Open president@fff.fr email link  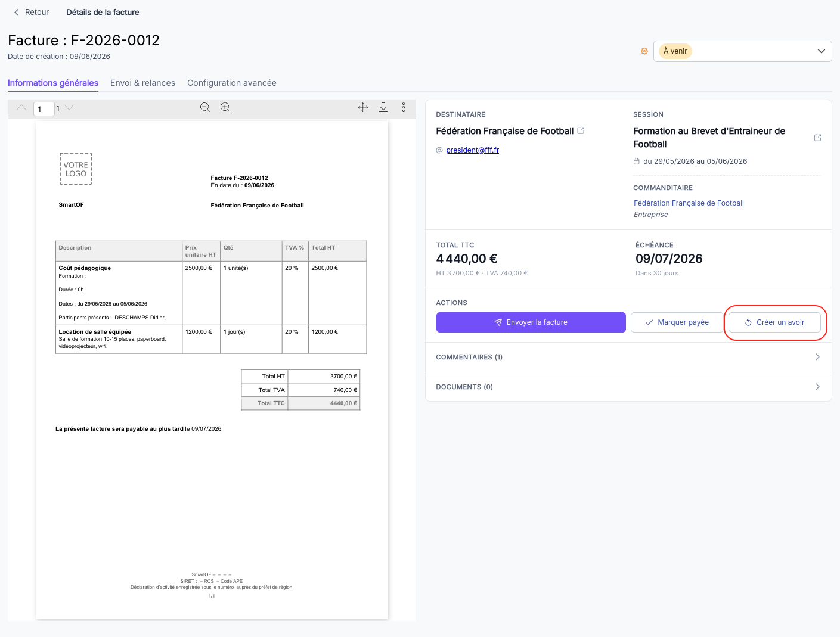pos(472,150)
